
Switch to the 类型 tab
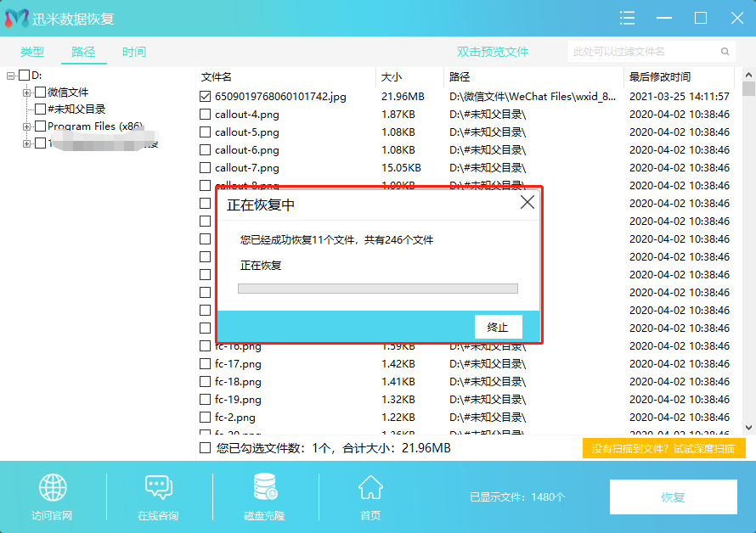tap(32, 52)
